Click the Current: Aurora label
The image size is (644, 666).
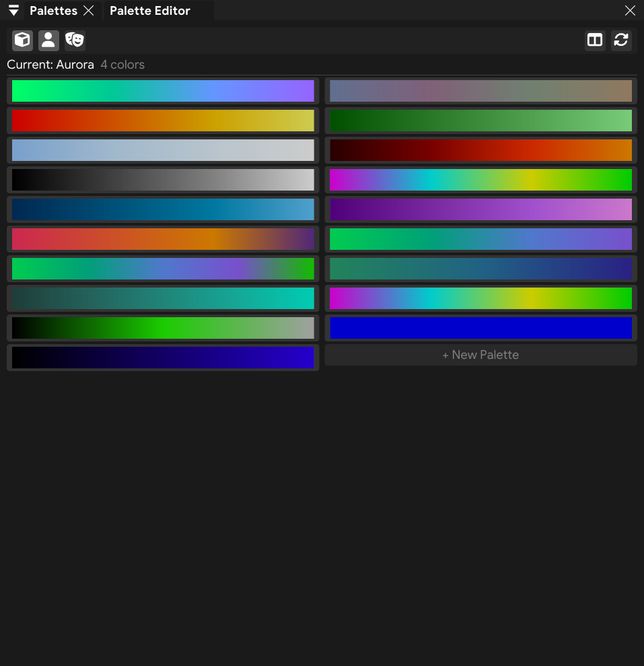click(50, 65)
